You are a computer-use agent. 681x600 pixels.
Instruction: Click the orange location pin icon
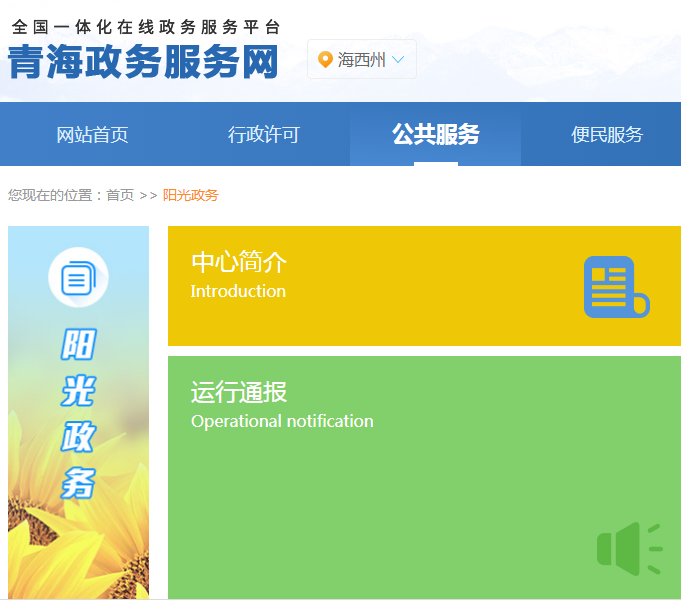[x=324, y=60]
